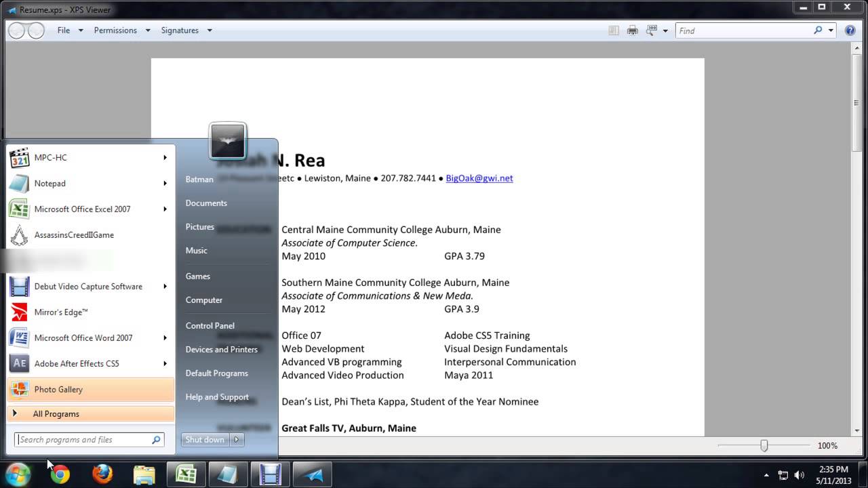Open the Windows Explorer folder on taskbar

tap(144, 474)
